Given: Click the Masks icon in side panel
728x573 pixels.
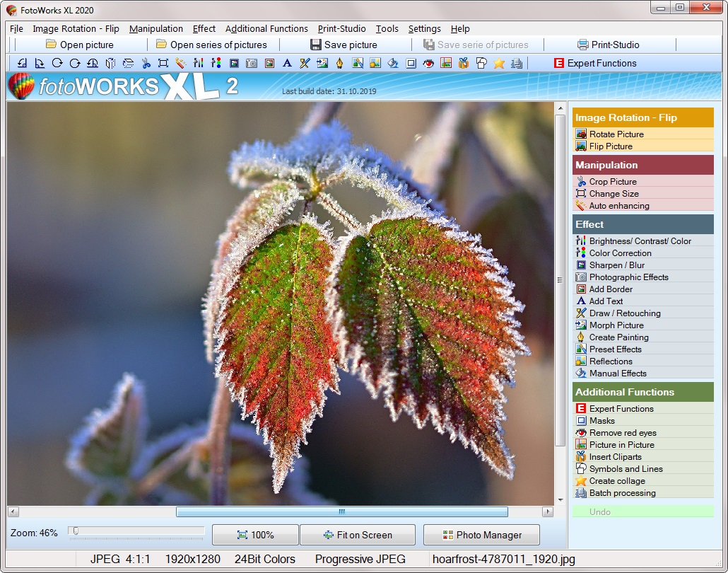Looking at the screenshot, I should point(581,421).
